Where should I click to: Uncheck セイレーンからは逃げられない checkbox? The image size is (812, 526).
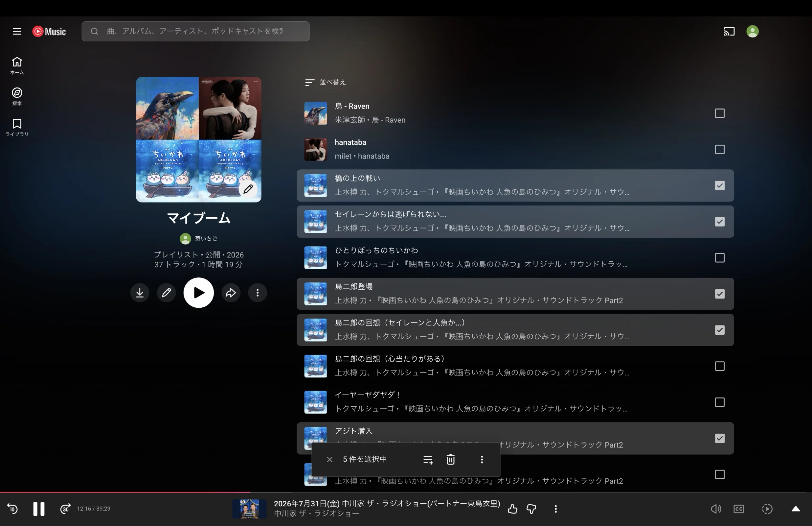(x=720, y=222)
